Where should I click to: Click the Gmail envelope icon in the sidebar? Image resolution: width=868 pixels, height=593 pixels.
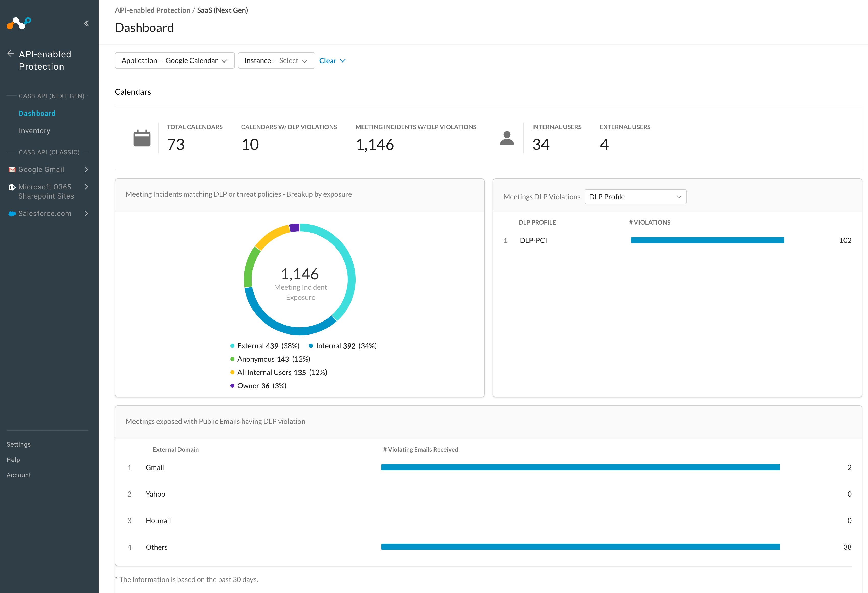[11, 169]
